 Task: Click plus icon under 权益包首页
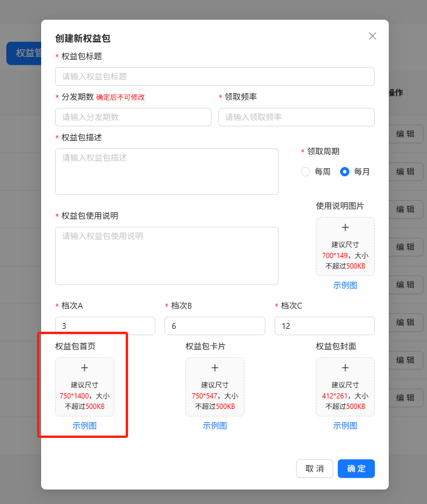click(x=85, y=368)
